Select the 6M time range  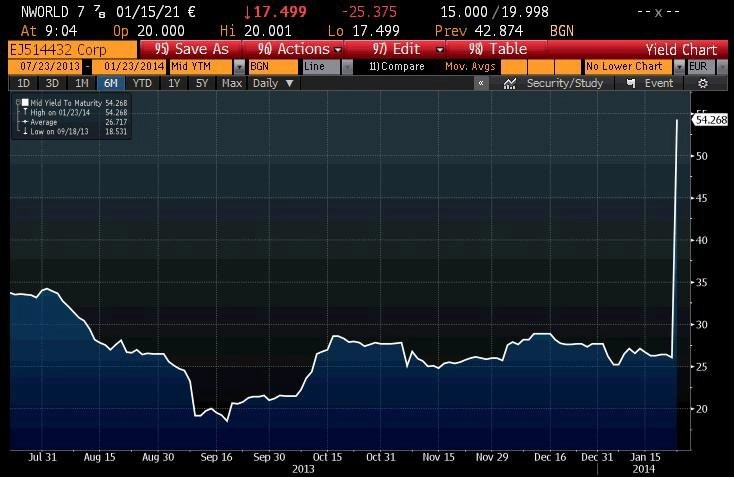coord(110,83)
